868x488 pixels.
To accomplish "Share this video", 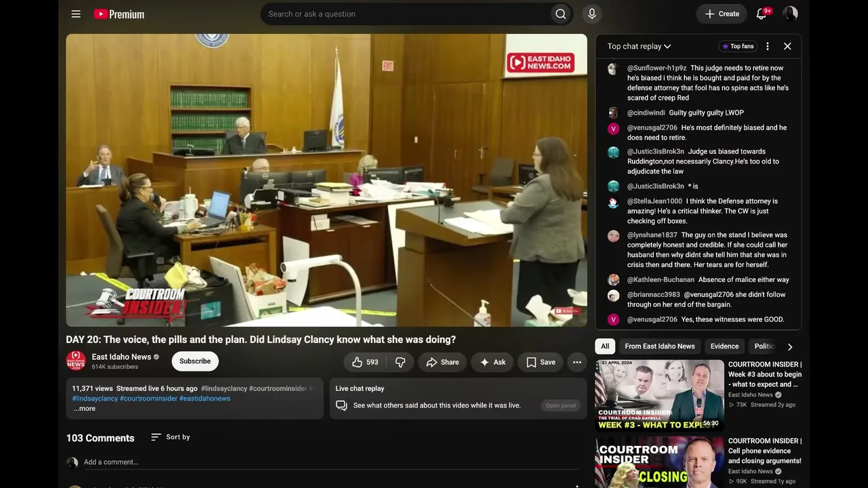I will [x=442, y=362].
